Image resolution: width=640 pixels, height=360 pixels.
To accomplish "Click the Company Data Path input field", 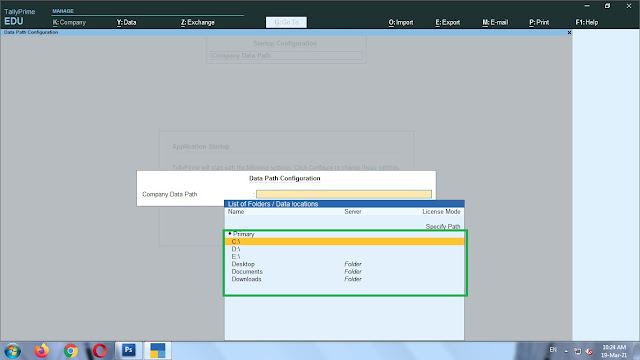I will tap(344, 194).
